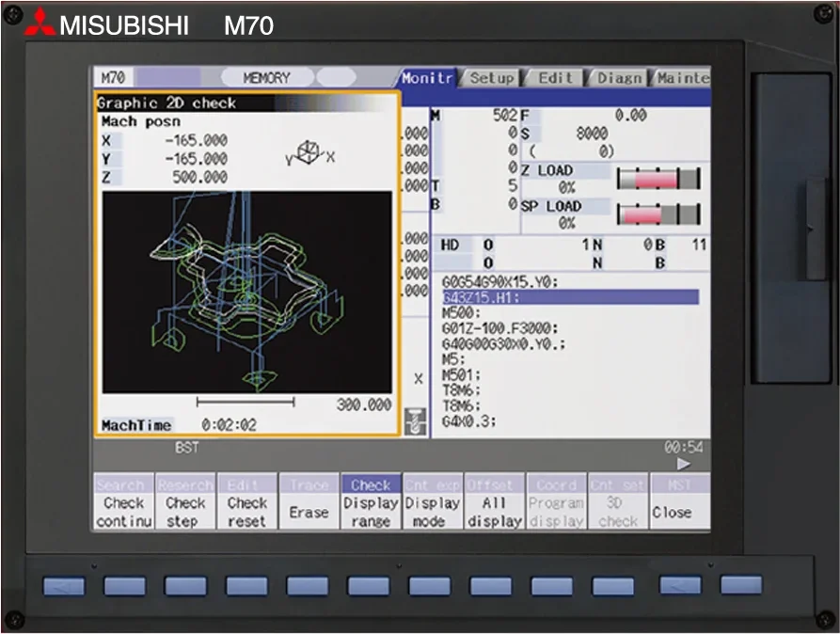This screenshot has width=840, height=634.
Task: Push hardware key under Close
Action: pos(680,585)
